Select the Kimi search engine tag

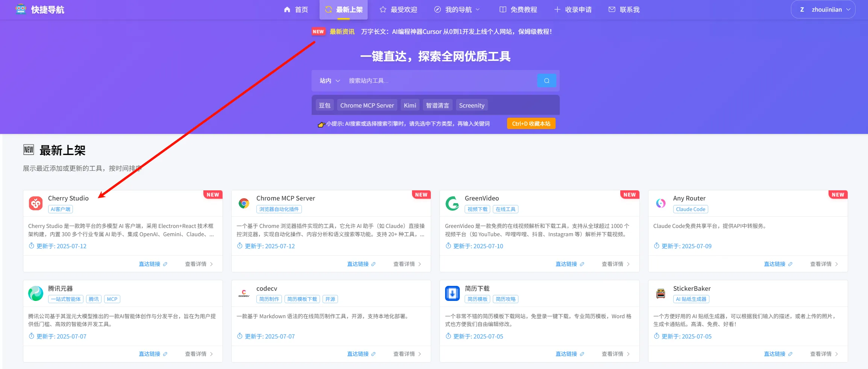tap(410, 105)
